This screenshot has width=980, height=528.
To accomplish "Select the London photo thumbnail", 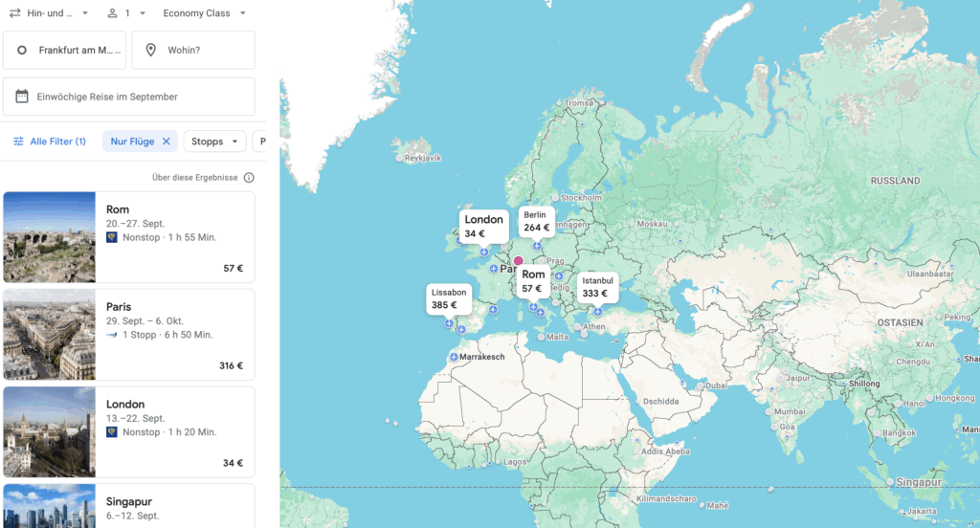I will 50,431.
